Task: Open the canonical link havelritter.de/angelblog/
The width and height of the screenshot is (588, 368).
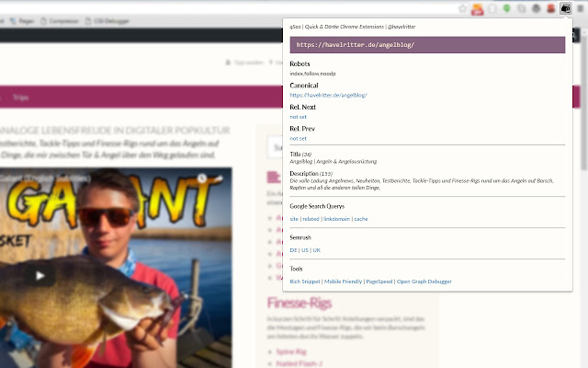Action: (328, 96)
